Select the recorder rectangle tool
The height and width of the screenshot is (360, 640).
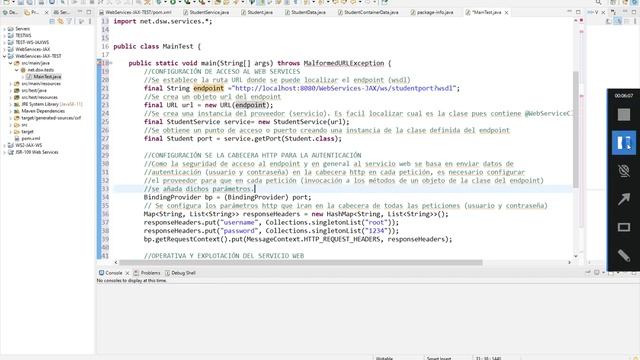[624, 227]
